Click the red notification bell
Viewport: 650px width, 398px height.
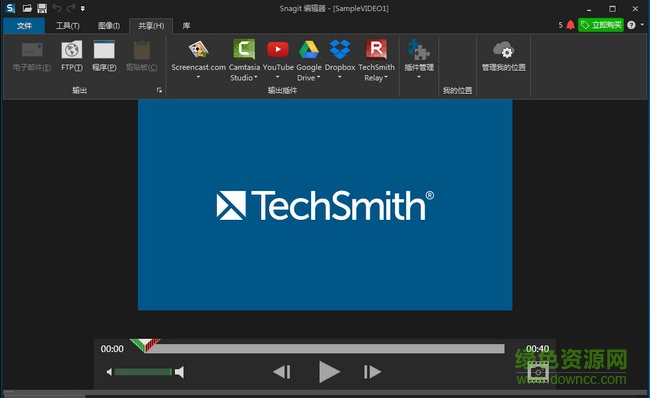(x=570, y=25)
